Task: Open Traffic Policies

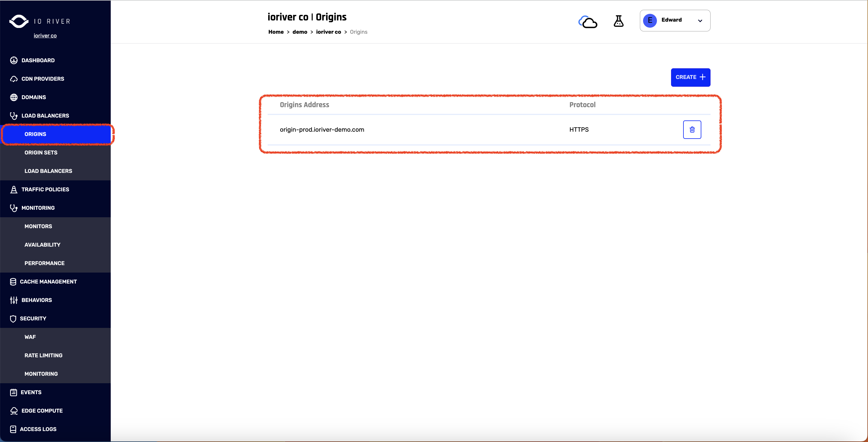Action: pyautogui.click(x=45, y=190)
